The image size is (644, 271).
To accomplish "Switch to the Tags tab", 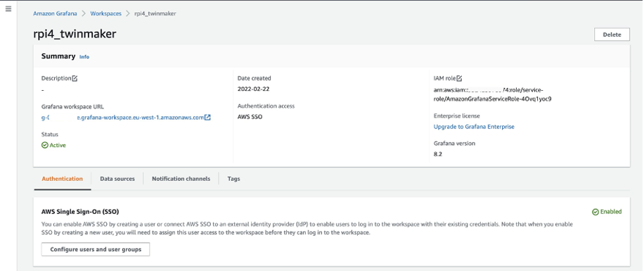I will pos(233,179).
